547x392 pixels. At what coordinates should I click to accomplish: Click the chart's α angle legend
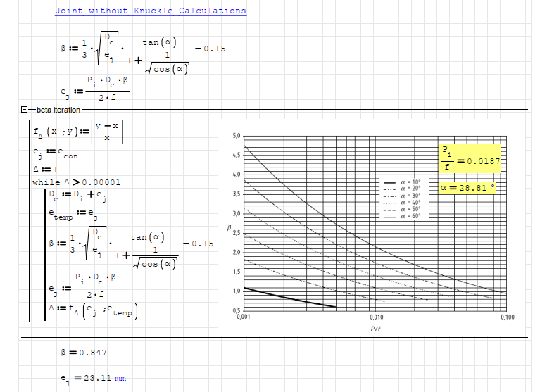(401, 199)
